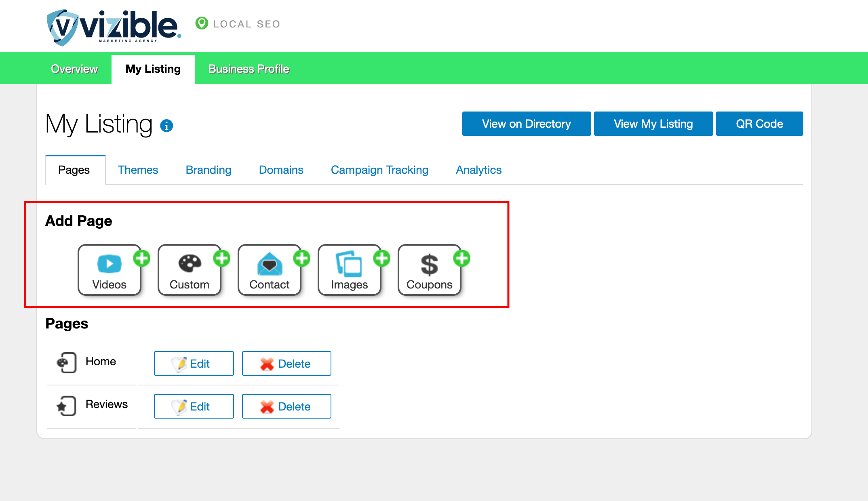Switch to the Themes tab
Screen dimensions: 868x501
(x=138, y=170)
